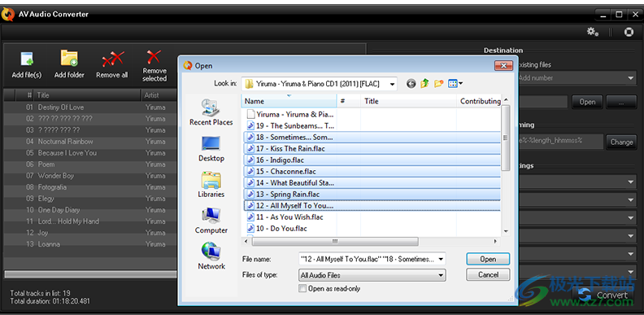
Task: Go up one folder level in the Open dialog
Action: (x=424, y=84)
